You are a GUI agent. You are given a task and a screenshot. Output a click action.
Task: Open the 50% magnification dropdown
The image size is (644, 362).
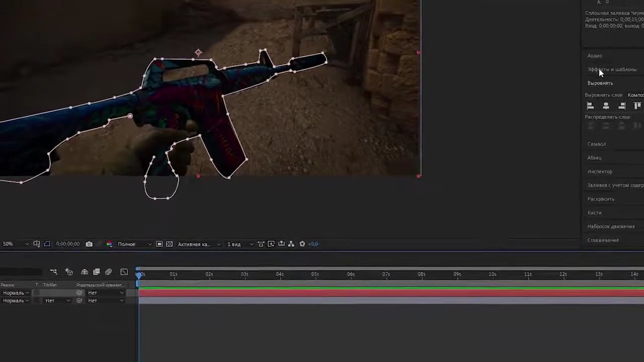coord(16,244)
